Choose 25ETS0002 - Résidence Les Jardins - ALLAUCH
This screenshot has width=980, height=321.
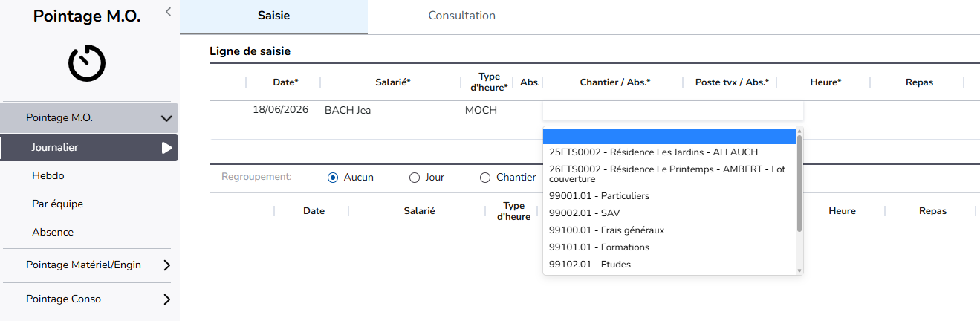click(669, 152)
